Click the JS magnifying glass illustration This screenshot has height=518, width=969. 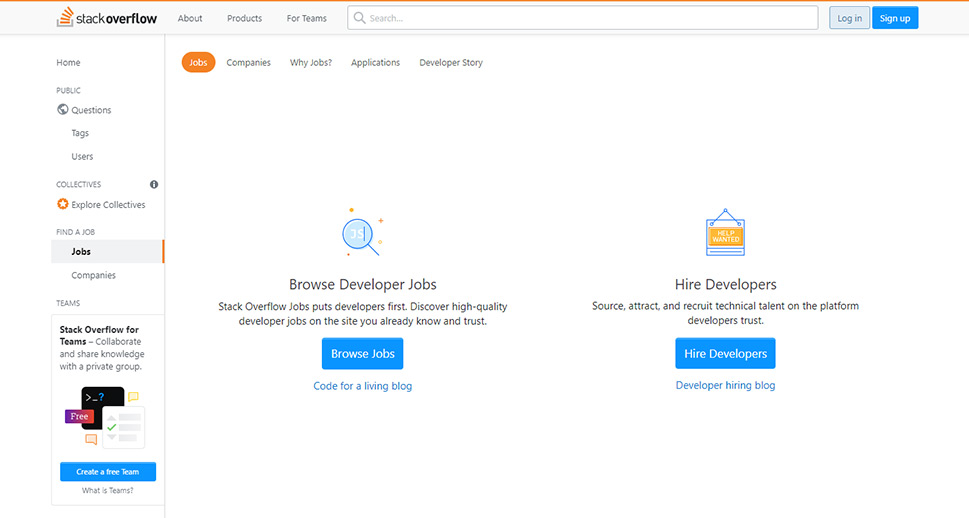(363, 232)
